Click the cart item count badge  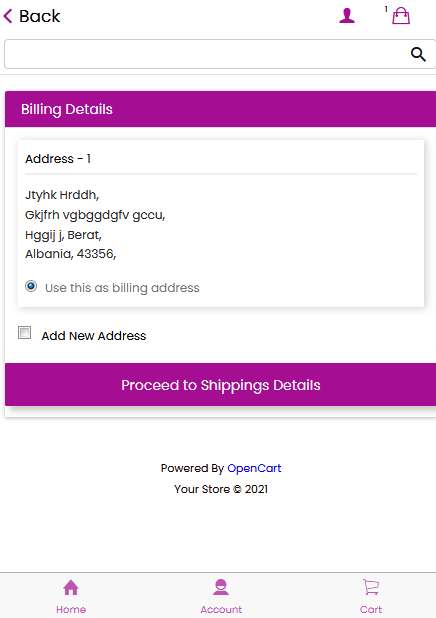tap(386, 9)
